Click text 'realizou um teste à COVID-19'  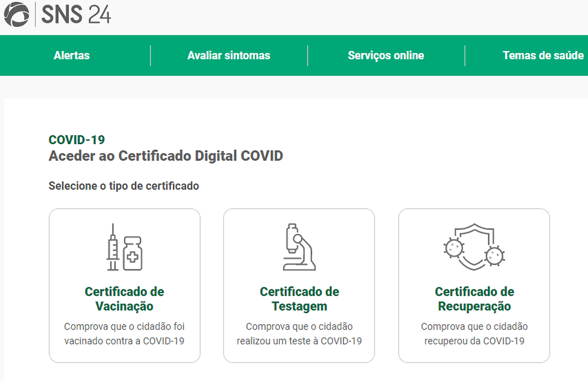pyautogui.click(x=299, y=341)
